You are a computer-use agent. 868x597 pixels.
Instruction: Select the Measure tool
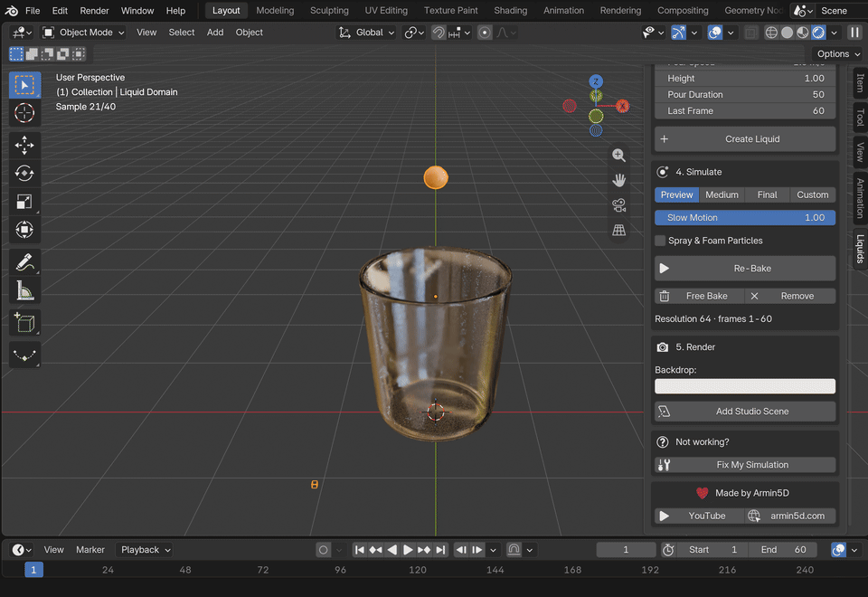pyautogui.click(x=24, y=290)
